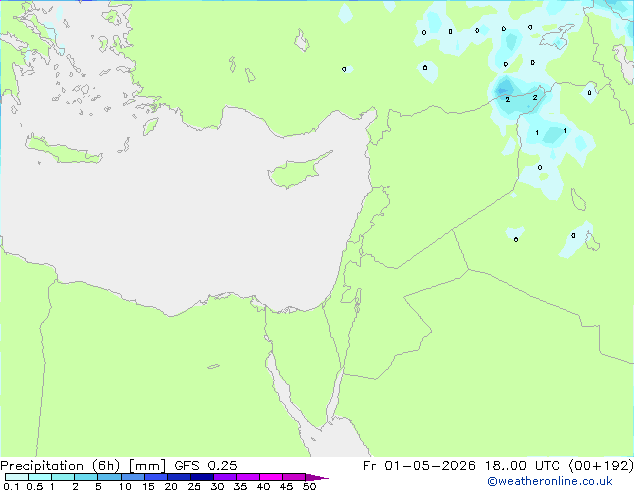
Task: Click the legend tick label '40'
Action: (x=263, y=486)
